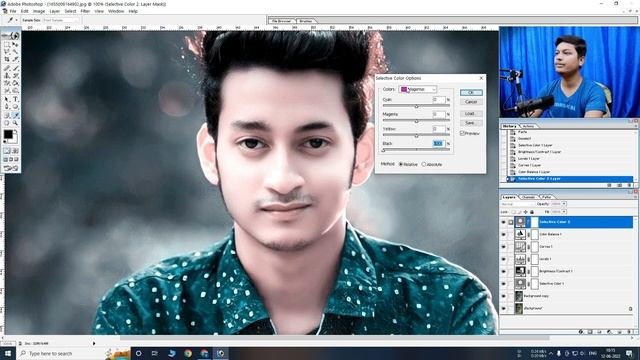Screen dimensions: 640x360
Task: Select the Clone Stamp tool
Action: (x=7, y=76)
